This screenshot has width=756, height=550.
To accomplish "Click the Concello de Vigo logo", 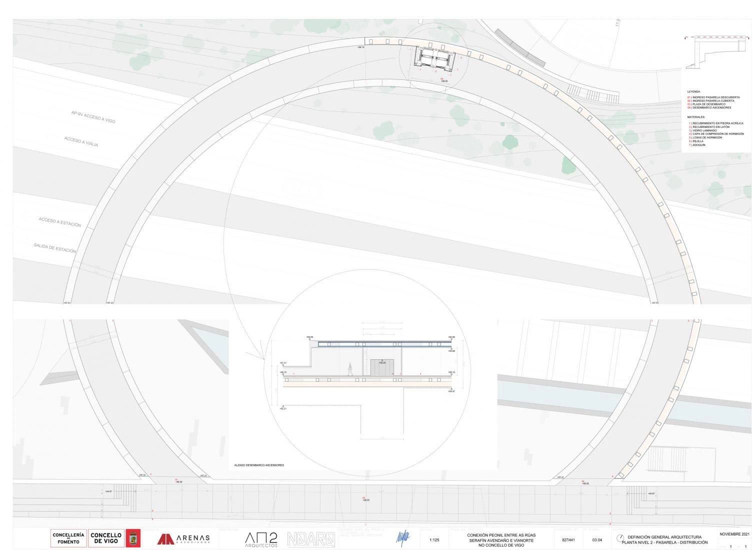I will pyautogui.click(x=106, y=539).
